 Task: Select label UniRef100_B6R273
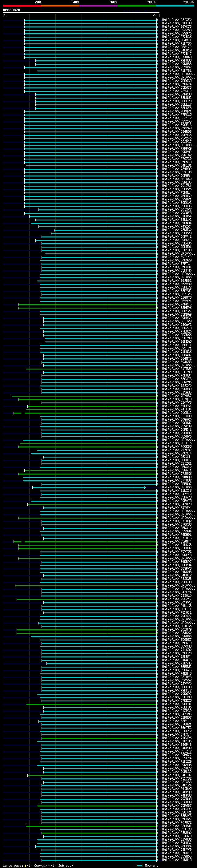[x=177, y=328]
